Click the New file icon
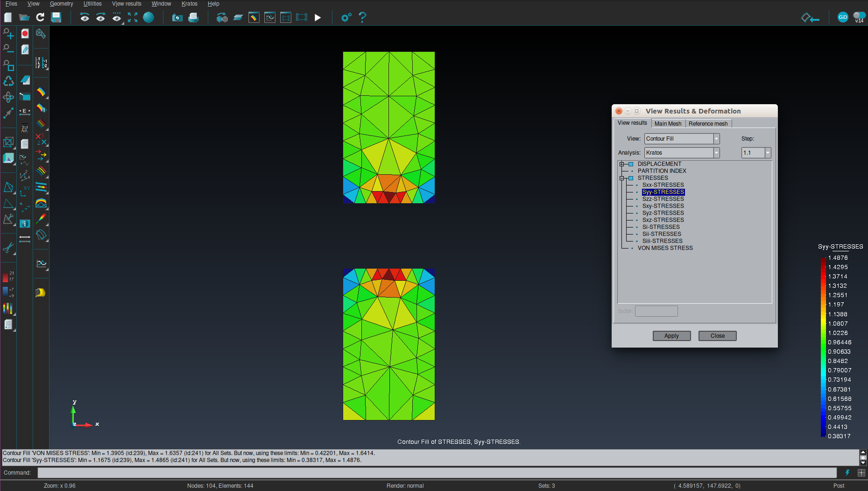This screenshot has width=868, height=491. click(8, 17)
